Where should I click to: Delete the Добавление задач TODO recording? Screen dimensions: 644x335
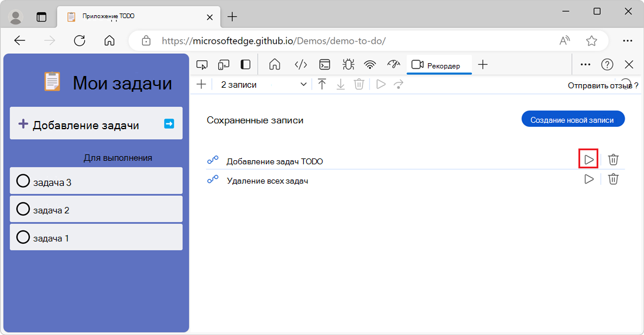[x=613, y=159]
